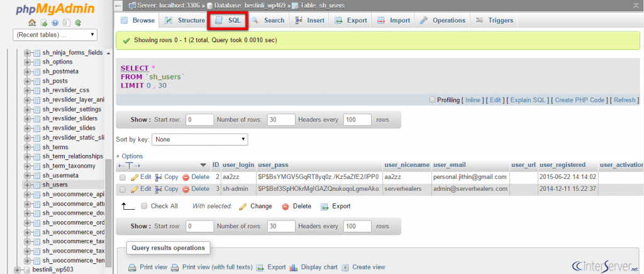
Task: Click the Headers every field below the results table
Action: pyautogui.click(x=357, y=226)
